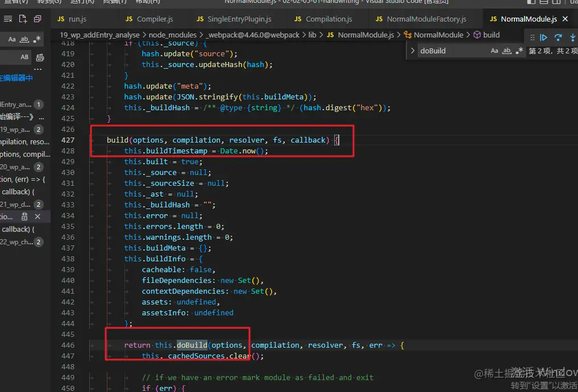Click line number 427 in gutter
The image size is (578, 392).
[x=68, y=140]
